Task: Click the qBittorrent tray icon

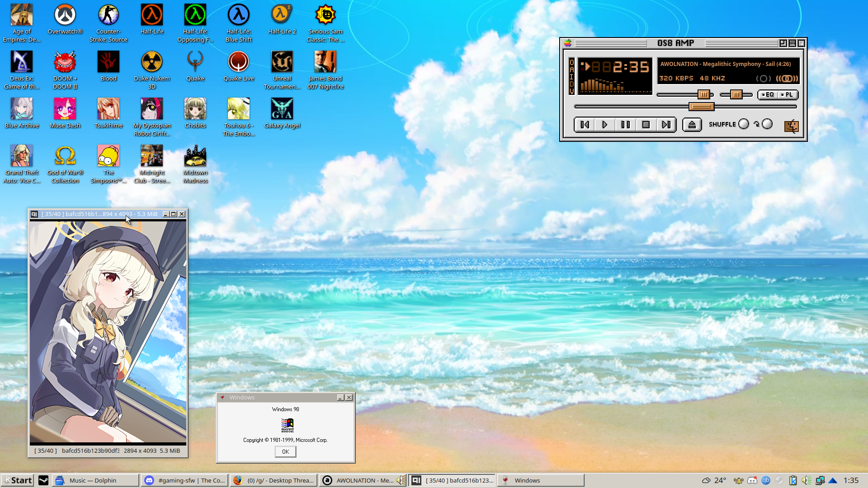Action: click(x=766, y=480)
